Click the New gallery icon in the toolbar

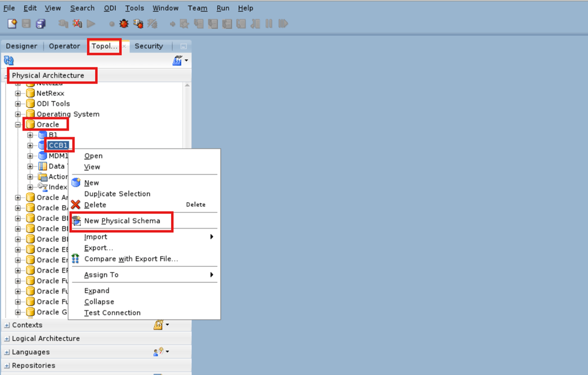(12, 23)
